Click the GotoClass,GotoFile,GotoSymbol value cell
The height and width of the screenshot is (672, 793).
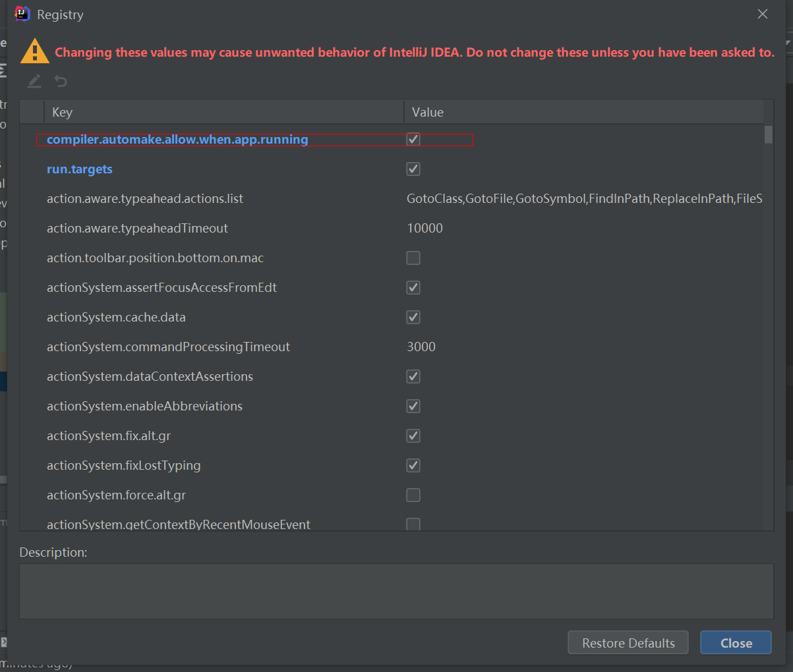[x=584, y=198]
